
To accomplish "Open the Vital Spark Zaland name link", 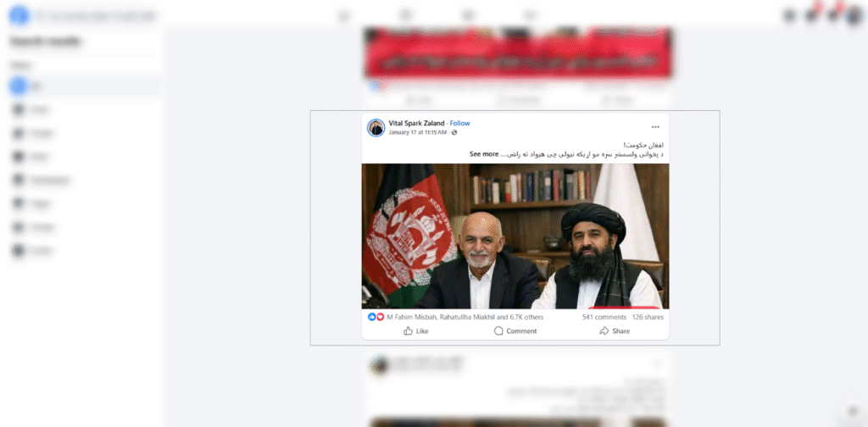I will 416,124.
